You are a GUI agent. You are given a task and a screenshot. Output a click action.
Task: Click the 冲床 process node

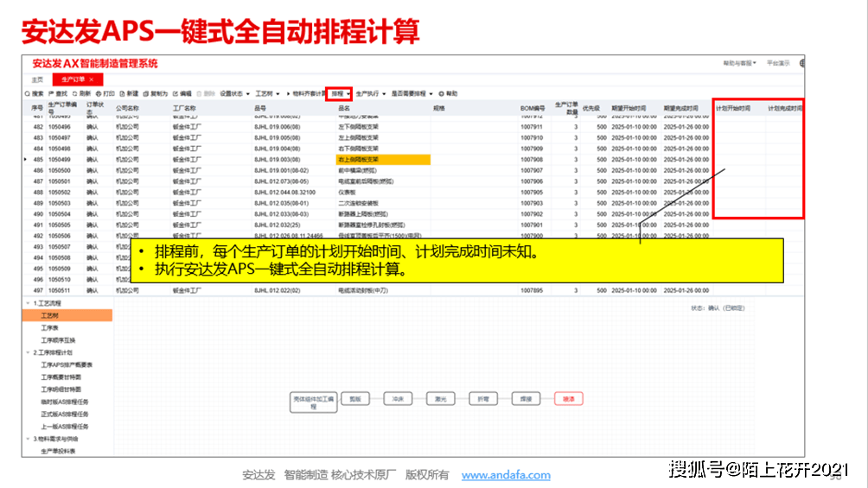[x=398, y=399]
